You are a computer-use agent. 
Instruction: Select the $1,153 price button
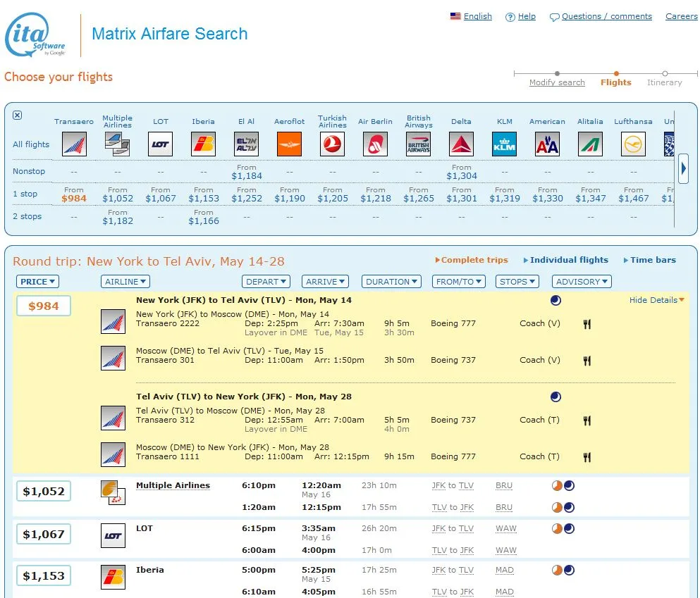[43, 575]
